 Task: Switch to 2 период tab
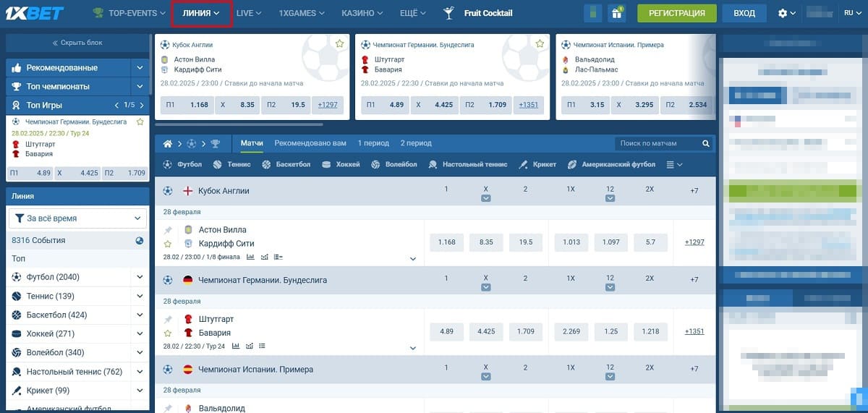point(416,143)
